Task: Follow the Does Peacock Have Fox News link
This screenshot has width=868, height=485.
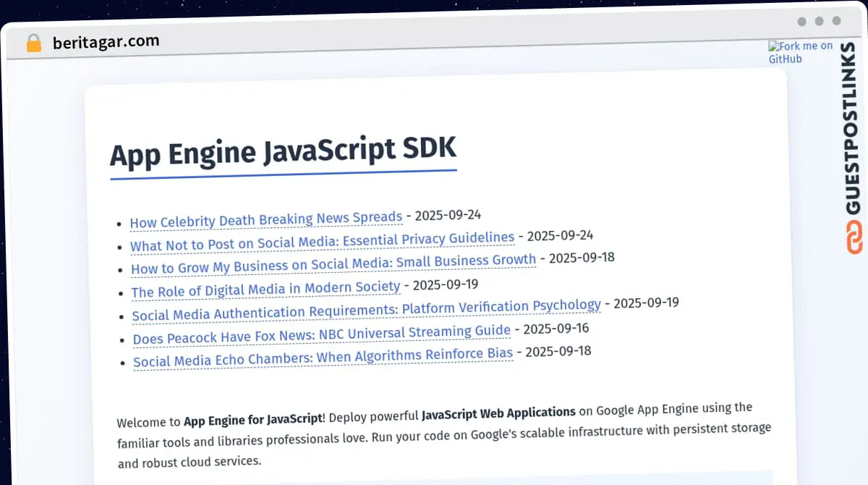Action: [x=321, y=334]
